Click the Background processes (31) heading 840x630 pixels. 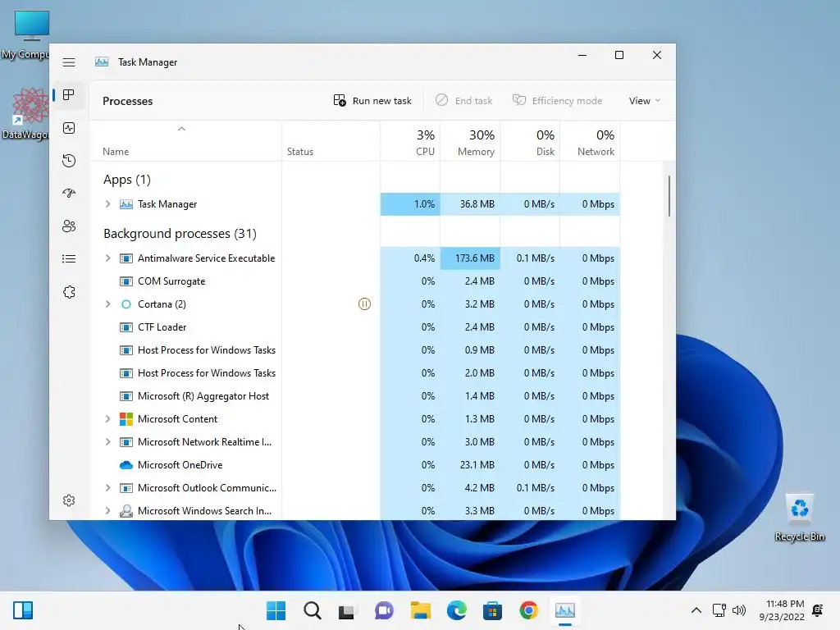click(180, 234)
